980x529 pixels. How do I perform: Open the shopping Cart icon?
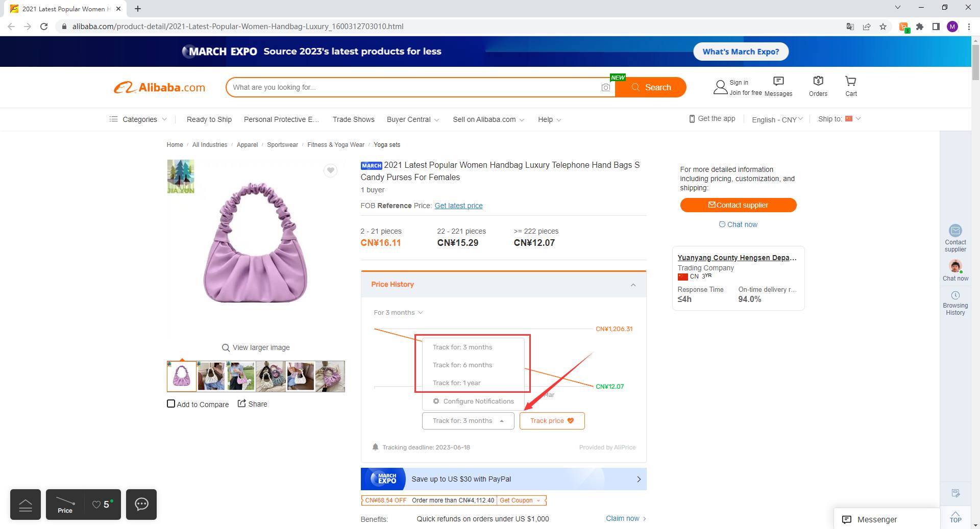tap(851, 86)
